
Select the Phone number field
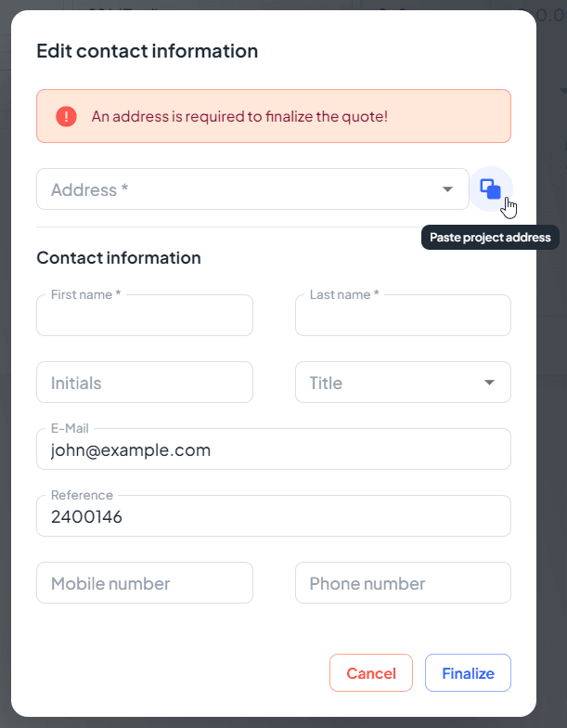(403, 583)
